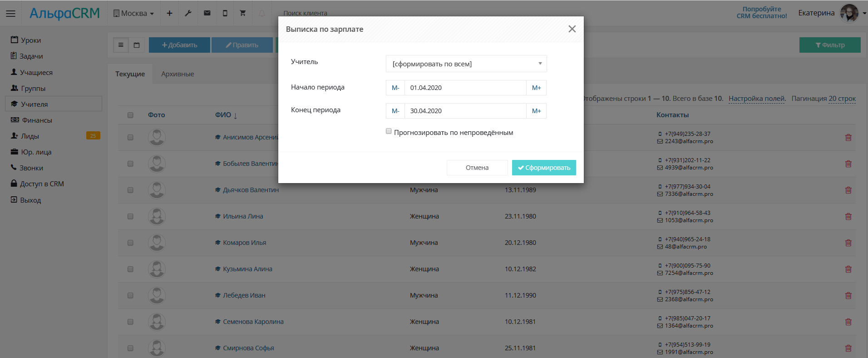Close the Выписка по зарплате dialog
Image resolution: width=868 pixels, height=358 pixels.
[x=572, y=29]
